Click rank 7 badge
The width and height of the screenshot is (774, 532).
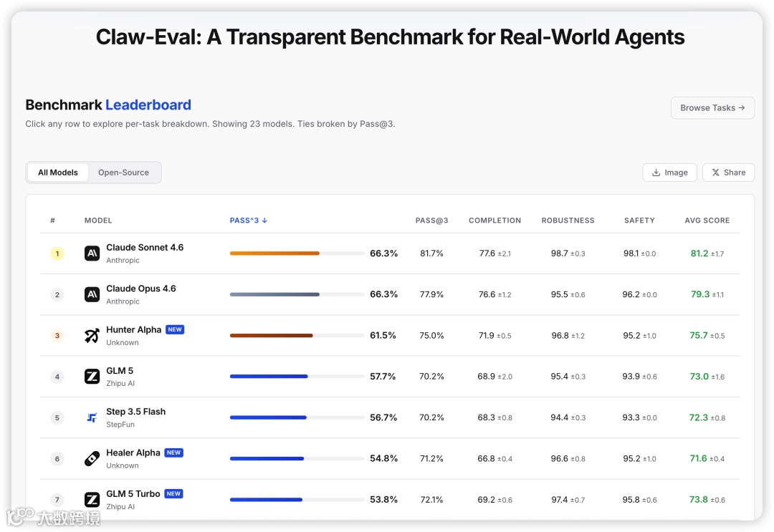[57, 500]
